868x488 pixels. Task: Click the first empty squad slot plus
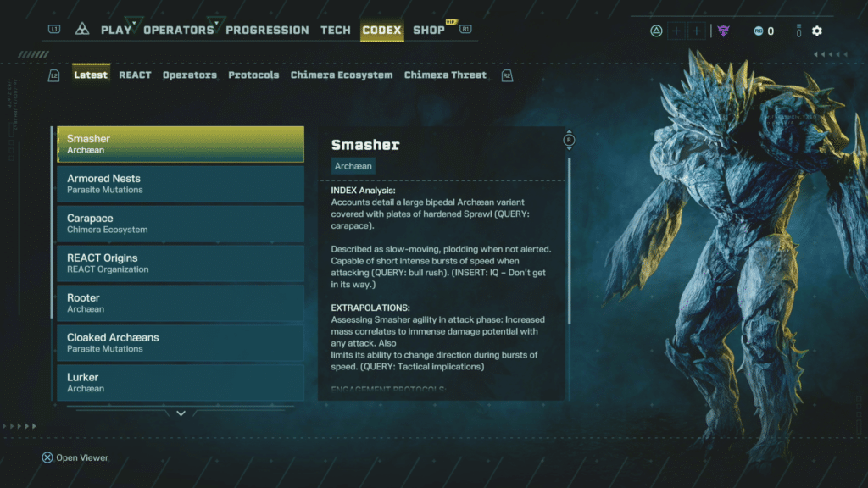click(x=676, y=31)
